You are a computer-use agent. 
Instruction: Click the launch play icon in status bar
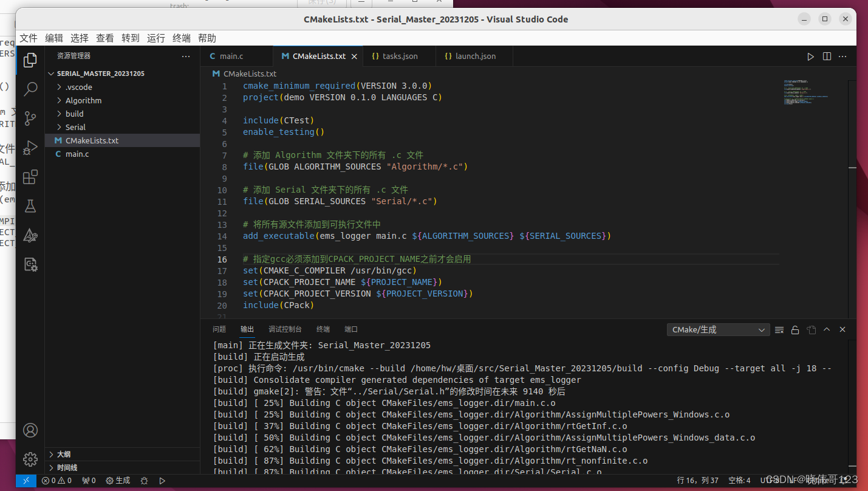pyautogui.click(x=162, y=481)
